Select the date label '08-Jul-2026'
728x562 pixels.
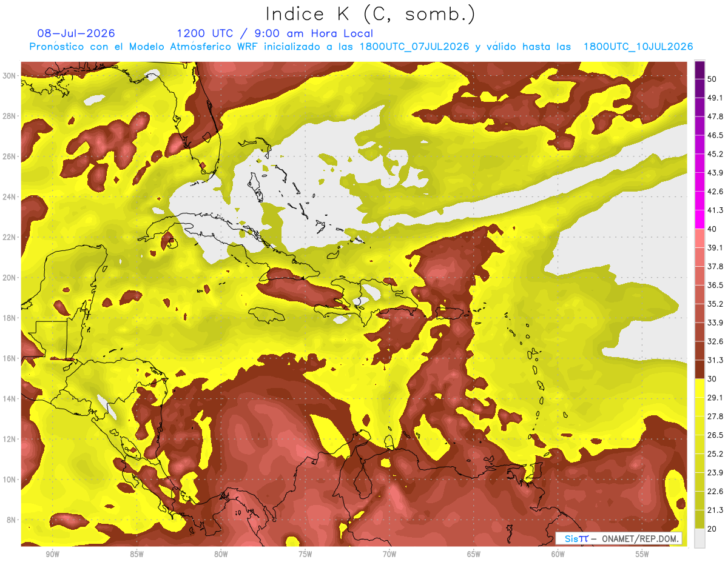point(76,33)
